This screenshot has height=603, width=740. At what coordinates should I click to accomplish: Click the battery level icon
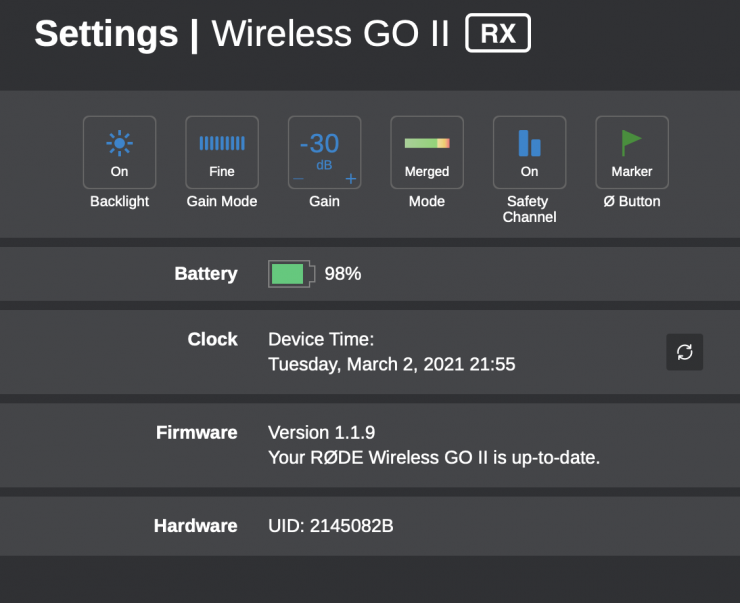290,274
